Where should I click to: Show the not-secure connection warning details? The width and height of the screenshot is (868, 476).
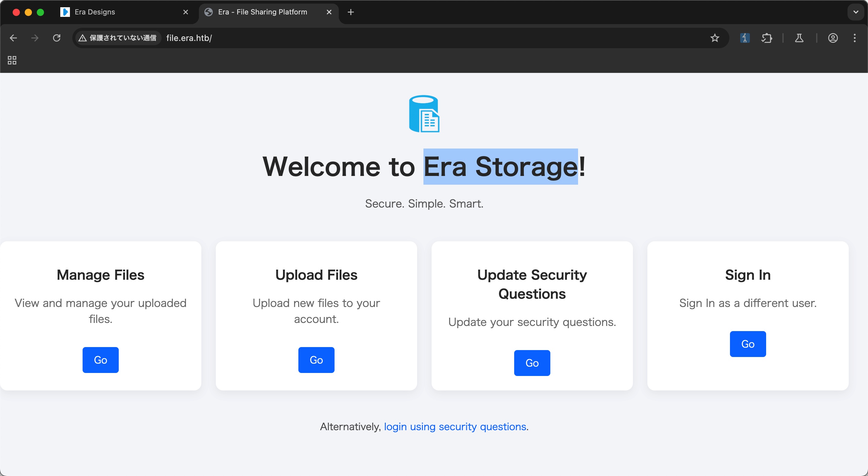(x=118, y=38)
